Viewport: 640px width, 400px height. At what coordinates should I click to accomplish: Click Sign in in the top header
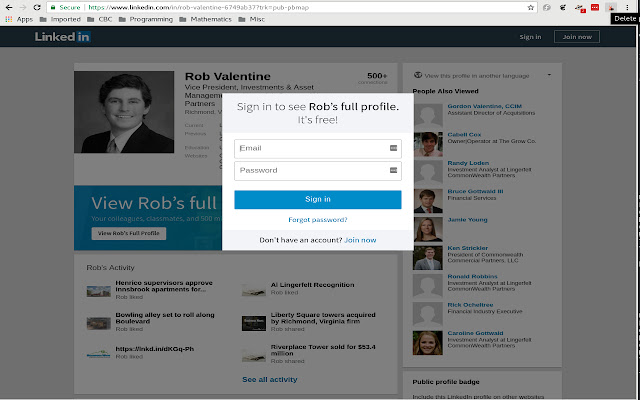pos(530,37)
